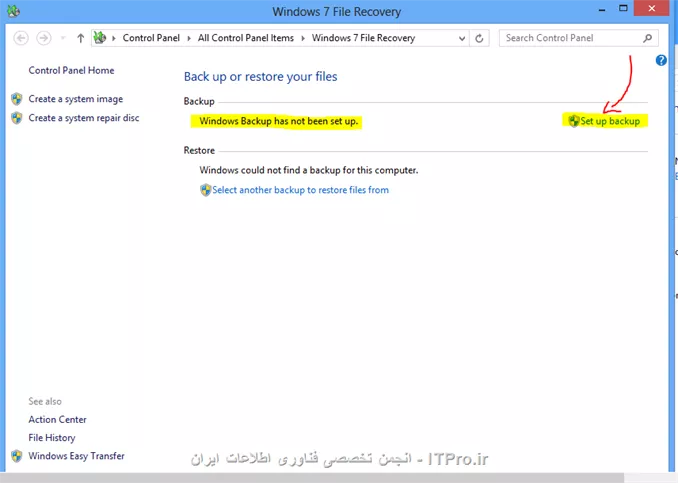Screen dimensions: 678x483
Task: Select Windows 7 File Recovery breadcrumb
Action: (363, 38)
